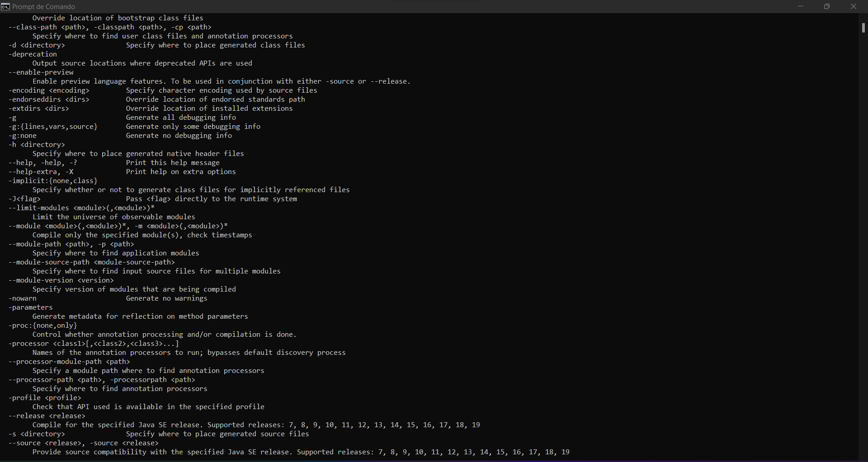Click the 'Prompt de Comando' window title

44,7
